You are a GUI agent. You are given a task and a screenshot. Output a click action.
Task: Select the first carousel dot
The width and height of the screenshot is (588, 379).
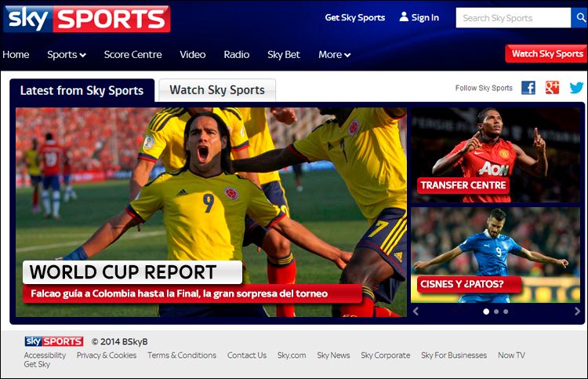(486, 312)
